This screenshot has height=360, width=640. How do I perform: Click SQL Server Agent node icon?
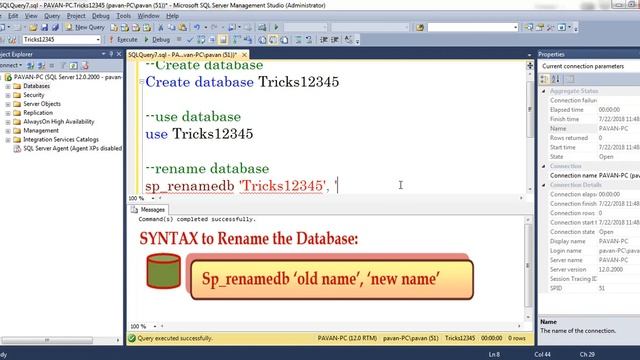(x=17, y=149)
